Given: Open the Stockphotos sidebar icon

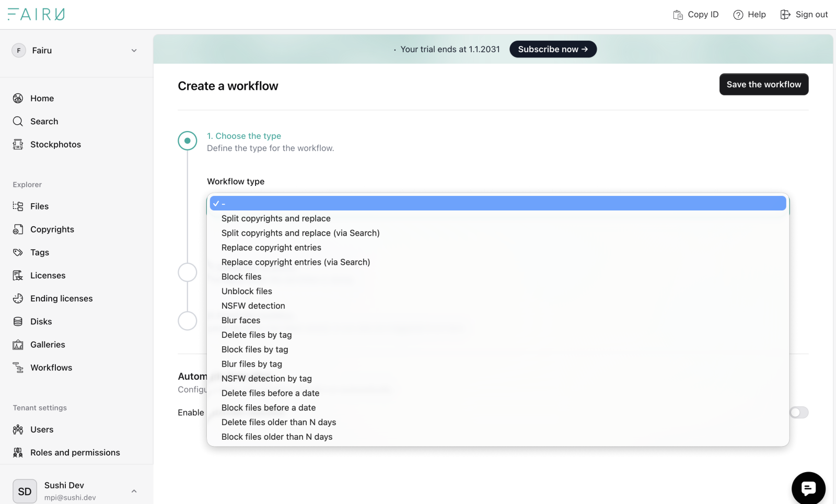Looking at the screenshot, I should (18, 145).
